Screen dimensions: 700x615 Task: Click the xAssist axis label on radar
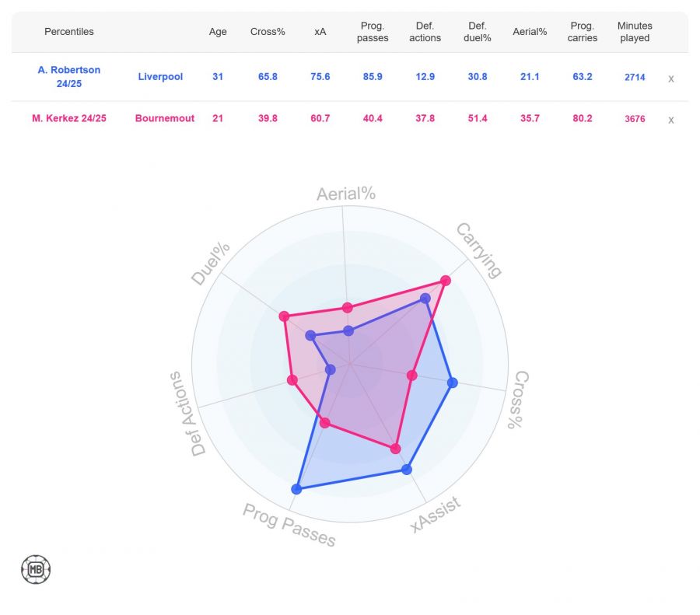(436, 515)
